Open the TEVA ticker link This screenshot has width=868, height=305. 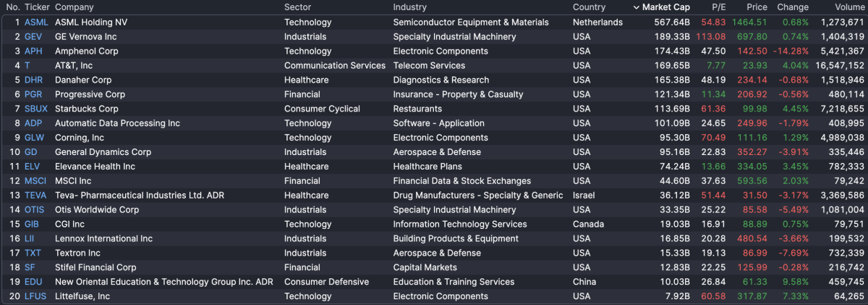tap(35, 196)
